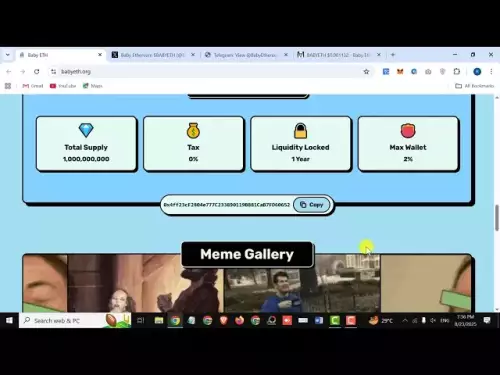Click the page vertical scrollbar thumb
500x375 pixels.
click(x=497, y=218)
